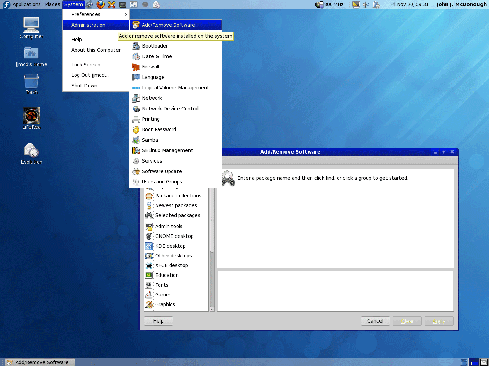The image size is (489, 366).
Task: Select KDE desktop package group
Action: coord(177,246)
